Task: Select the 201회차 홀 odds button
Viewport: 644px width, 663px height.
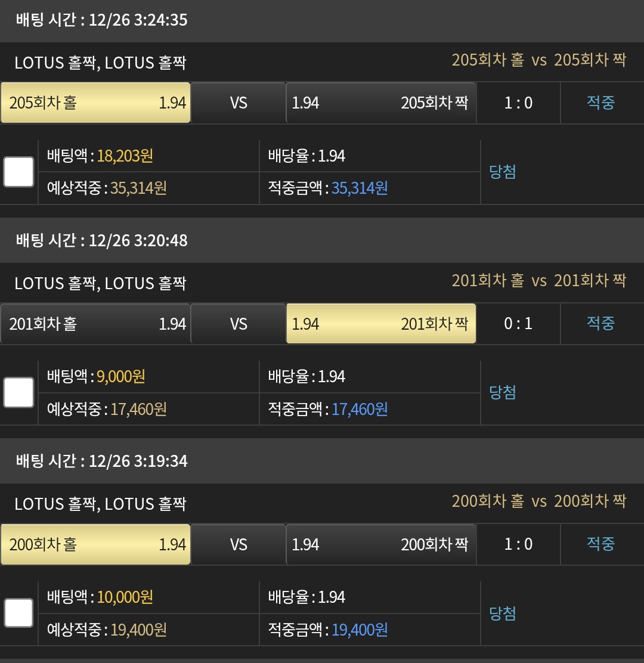Action: (x=95, y=323)
